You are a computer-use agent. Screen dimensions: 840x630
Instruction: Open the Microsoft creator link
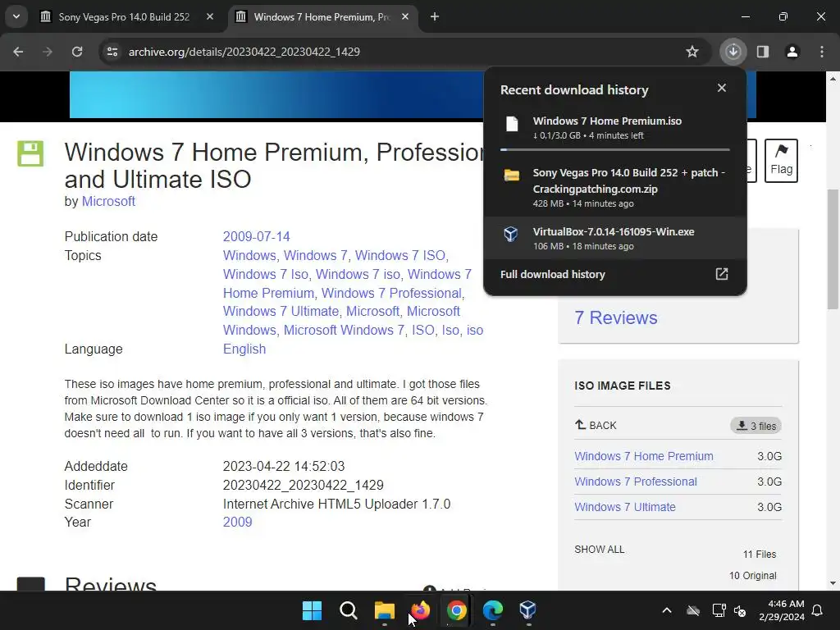tap(108, 202)
